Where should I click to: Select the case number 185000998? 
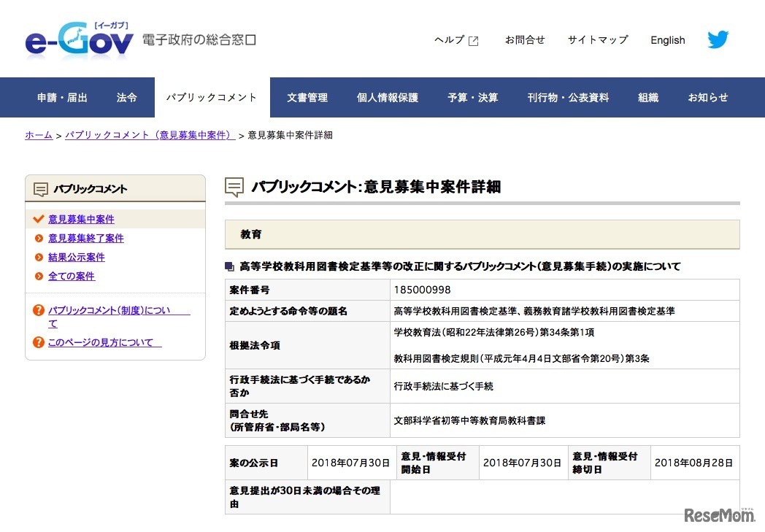[423, 290]
